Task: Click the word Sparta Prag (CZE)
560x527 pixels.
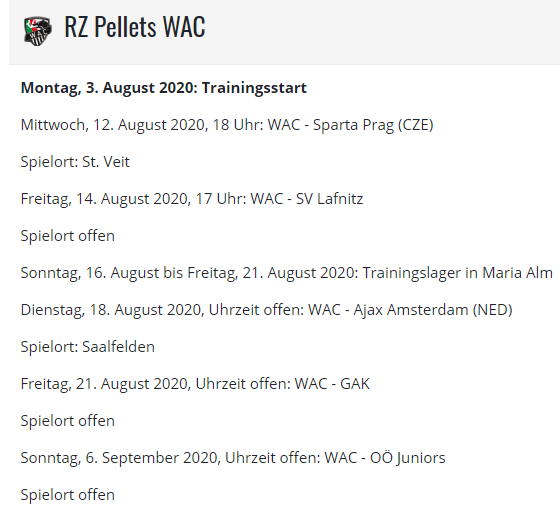Action: point(373,125)
